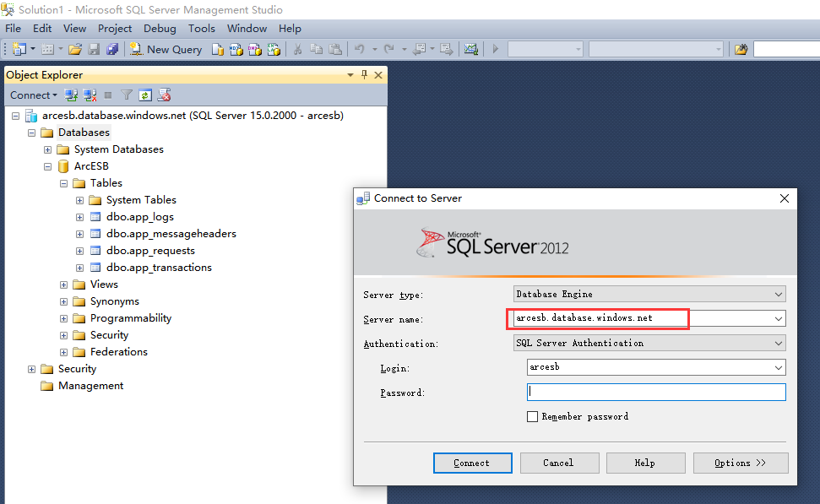This screenshot has height=504, width=820.
Task: Expand the dbo.app_logs table node
Action: click(79, 218)
